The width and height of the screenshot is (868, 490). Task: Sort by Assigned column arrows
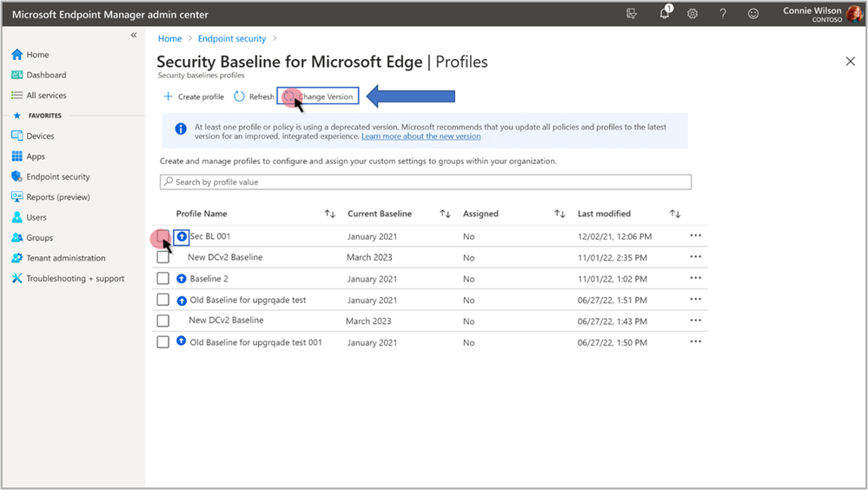(560, 214)
